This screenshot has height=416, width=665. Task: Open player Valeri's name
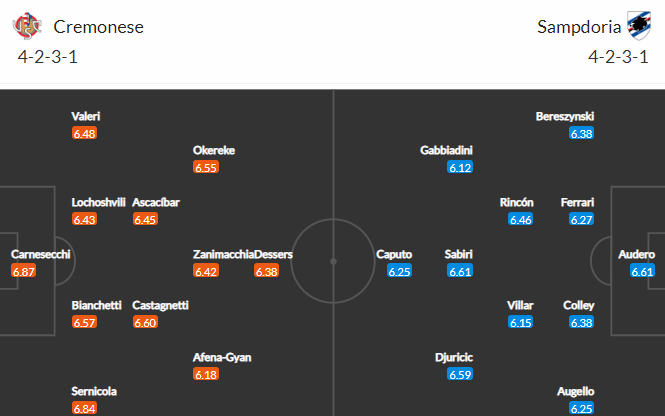(x=86, y=116)
